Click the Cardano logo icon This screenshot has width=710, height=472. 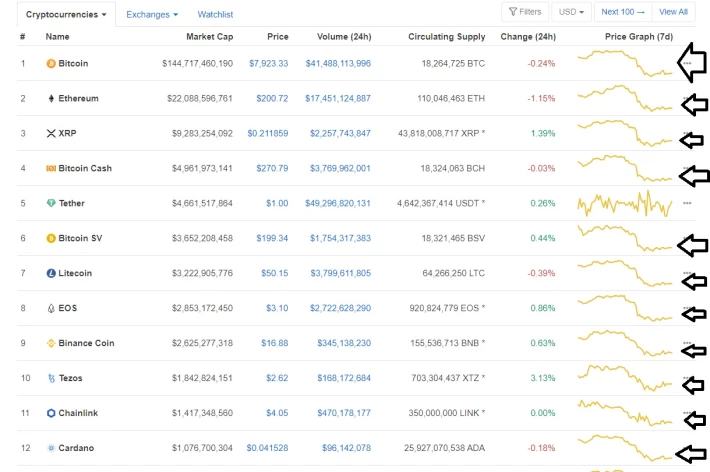pos(51,448)
